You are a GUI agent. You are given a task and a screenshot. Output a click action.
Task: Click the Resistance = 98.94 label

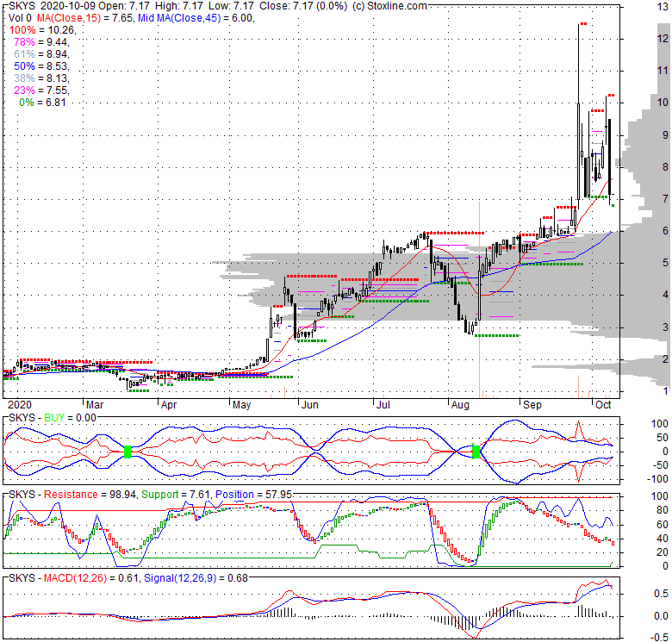click(90, 495)
